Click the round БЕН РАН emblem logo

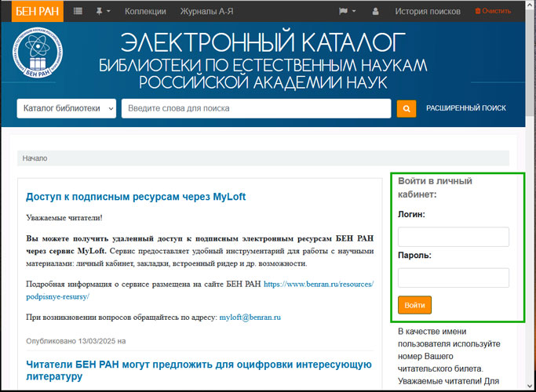[38, 61]
